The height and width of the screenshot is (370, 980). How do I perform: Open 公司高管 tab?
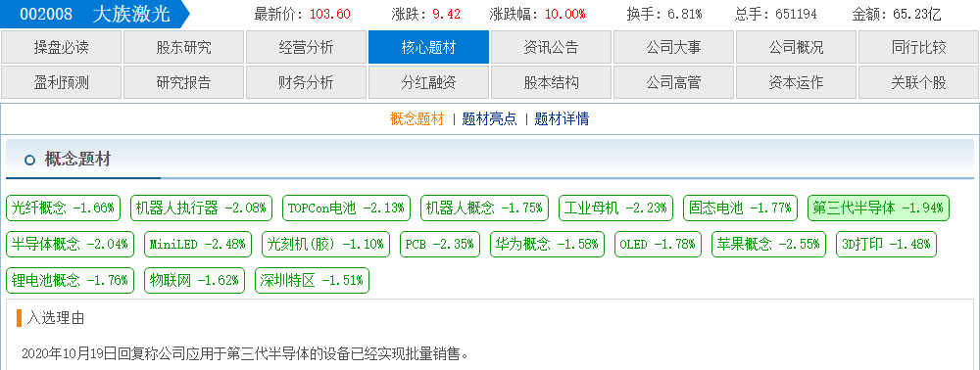[x=674, y=82]
